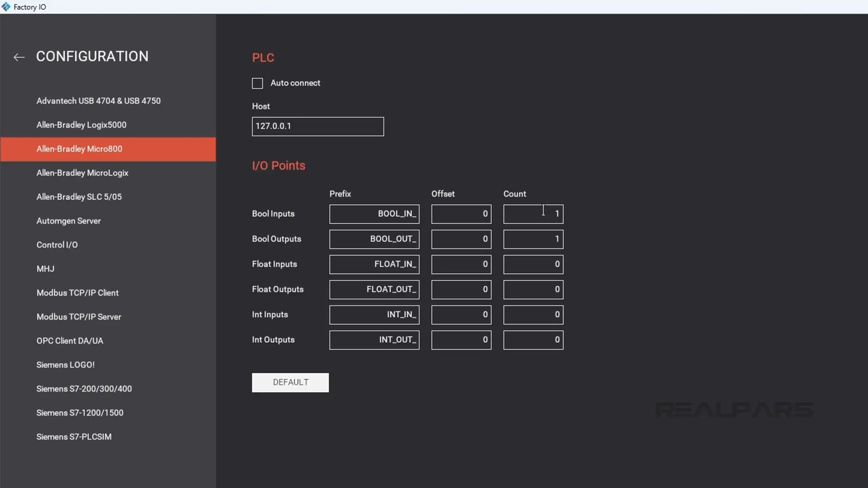Select Allen-Bradley Logix5000 driver
This screenshot has height=488, width=868.
[x=108, y=125]
